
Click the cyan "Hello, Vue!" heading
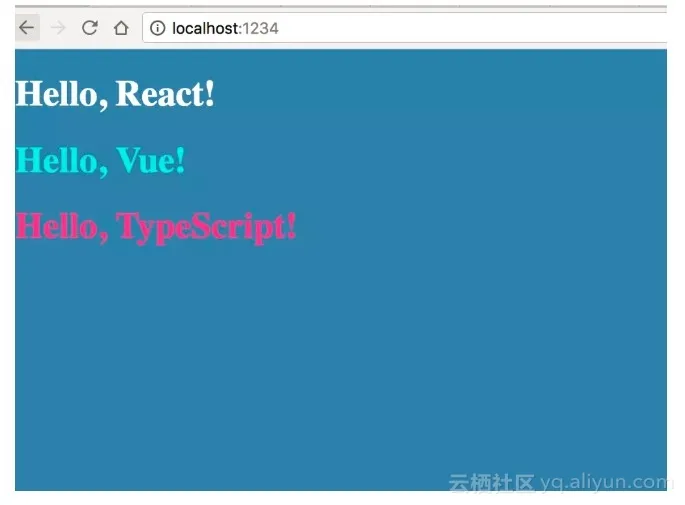pyautogui.click(x=100, y=161)
